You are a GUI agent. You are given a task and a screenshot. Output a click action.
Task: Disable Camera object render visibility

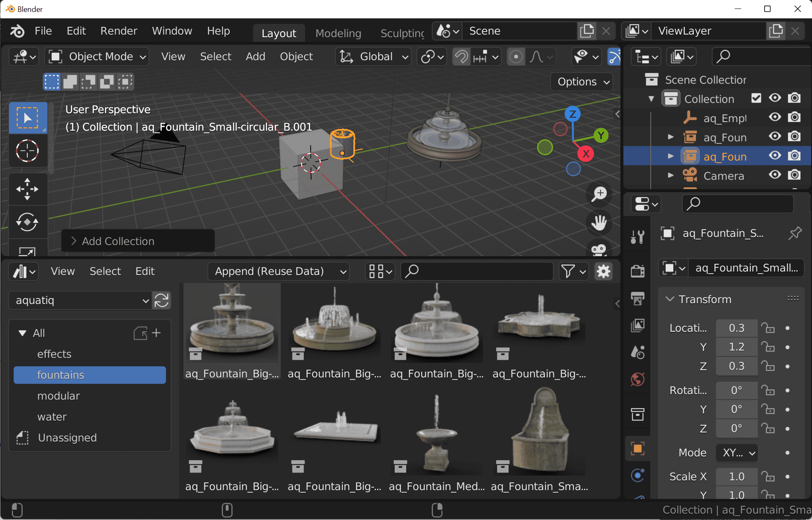coord(794,175)
